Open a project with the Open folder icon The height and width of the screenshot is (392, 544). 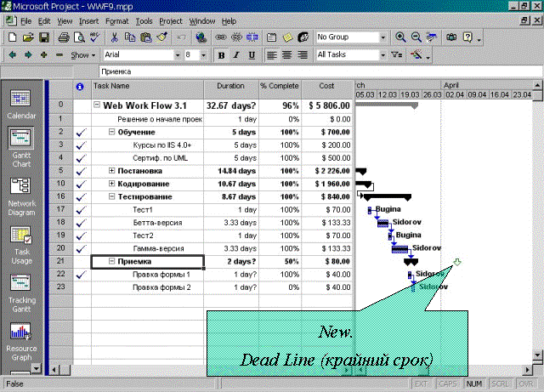(28, 37)
